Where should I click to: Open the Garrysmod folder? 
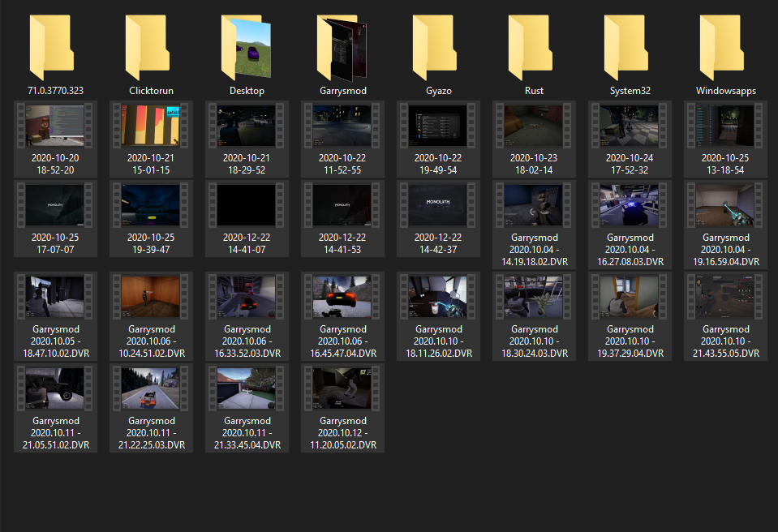342,54
